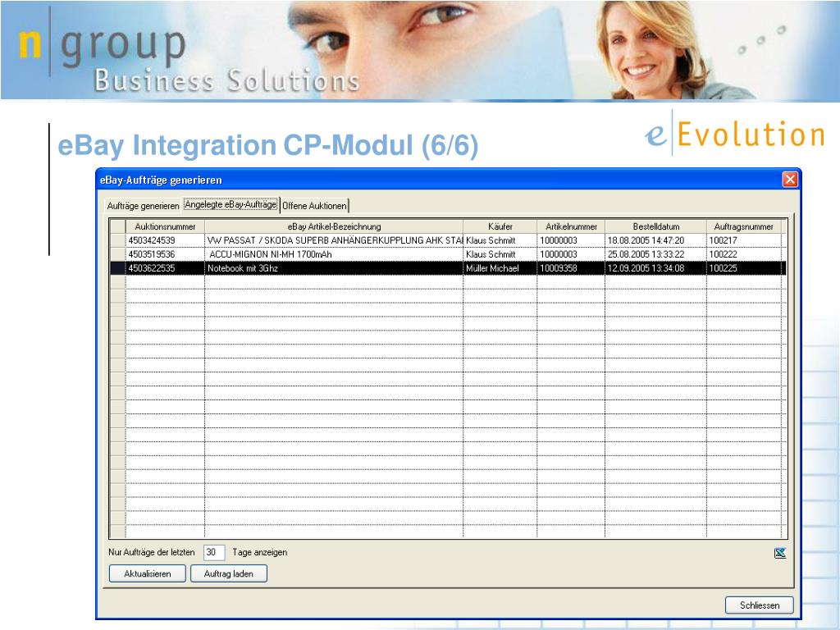Sort by Auktionsnummer column header

[165, 226]
